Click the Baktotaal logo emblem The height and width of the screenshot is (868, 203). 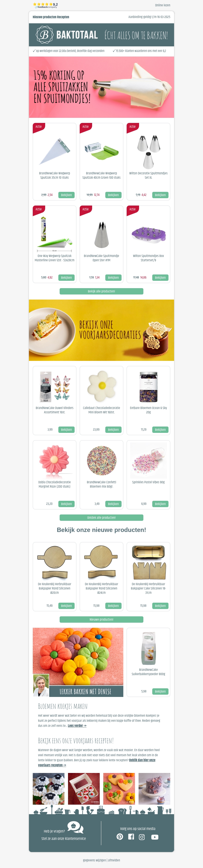tap(44, 35)
